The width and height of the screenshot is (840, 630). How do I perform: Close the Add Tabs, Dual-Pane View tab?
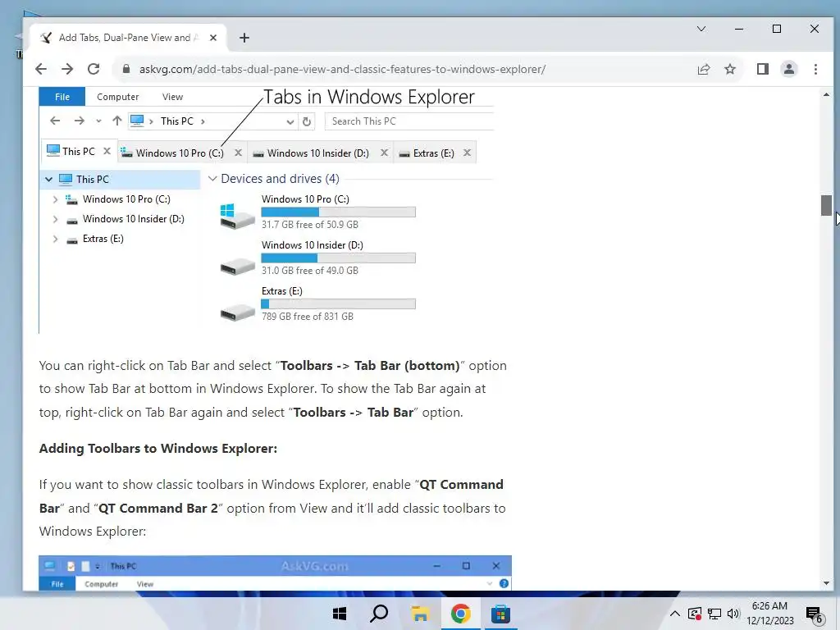click(213, 38)
